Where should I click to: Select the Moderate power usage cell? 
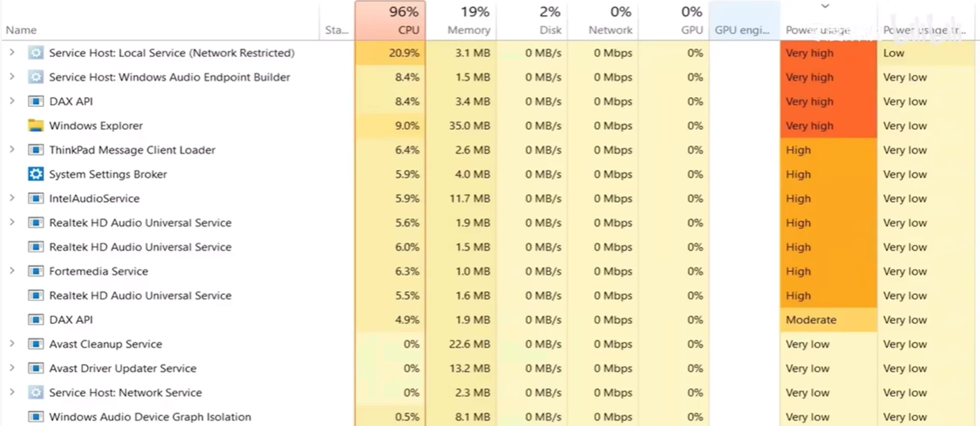click(827, 320)
